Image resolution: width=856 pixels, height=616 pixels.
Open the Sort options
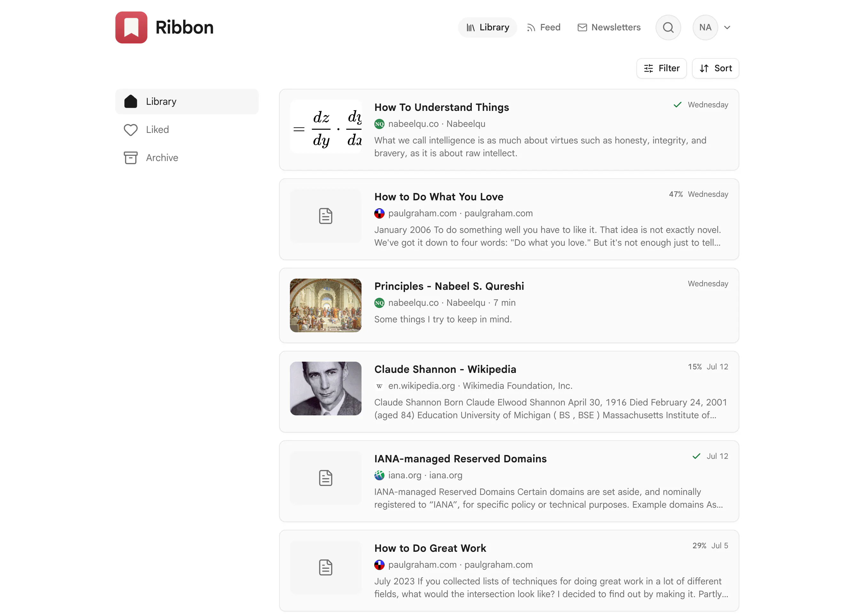(715, 68)
